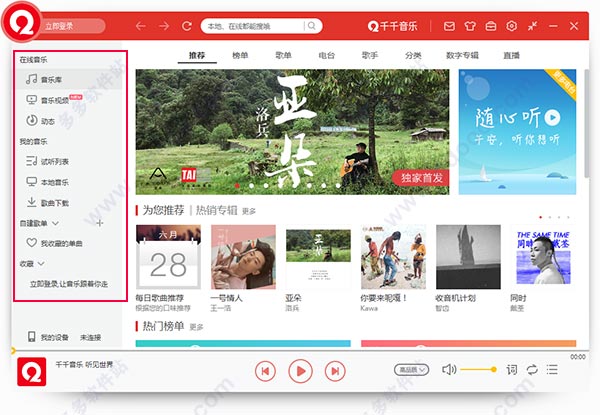Add a new playlist with plus icon
The width and height of the screenshot is (600, 415).
pos(99,222)
